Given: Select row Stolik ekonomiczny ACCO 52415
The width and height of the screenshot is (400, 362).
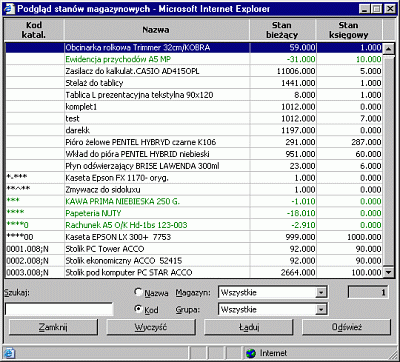Looking at the screenshot, I should (194, 260).
